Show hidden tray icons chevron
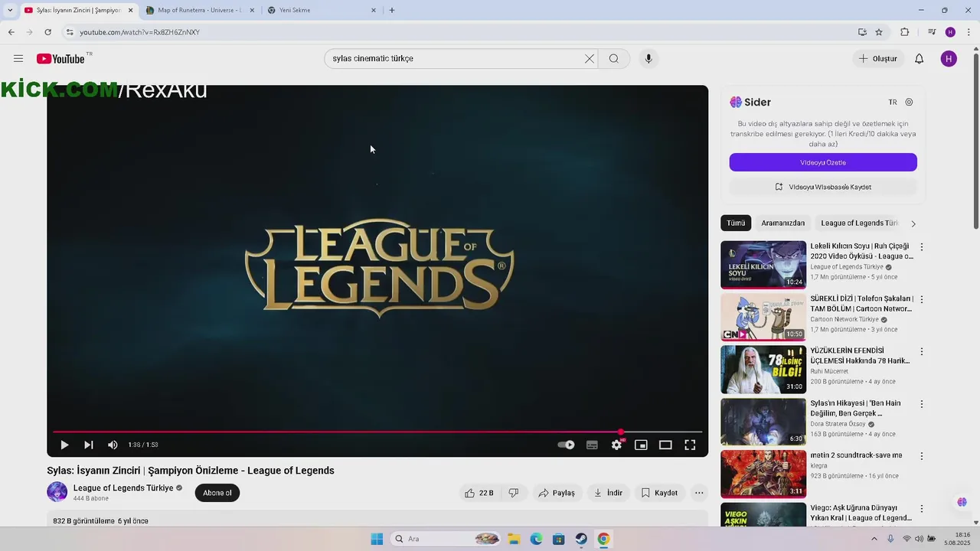 pyautogui.click(x=874, y=539)
